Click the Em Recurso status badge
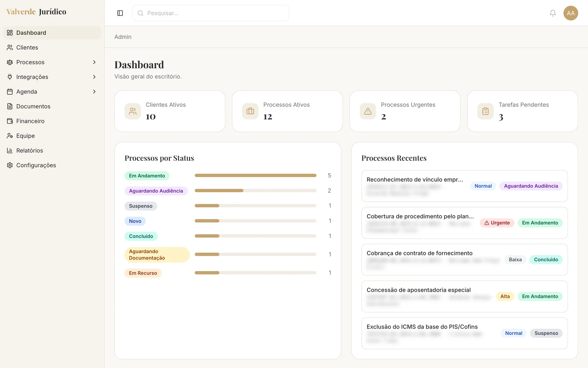 coord(143,273)
